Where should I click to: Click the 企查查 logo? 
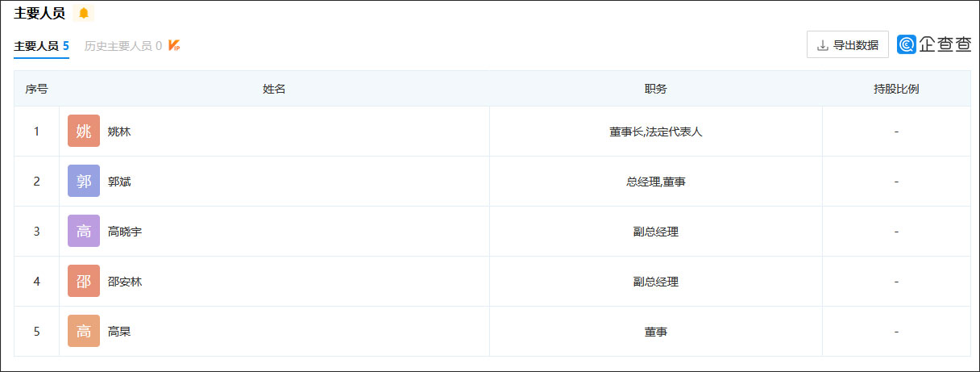[934, 45]
